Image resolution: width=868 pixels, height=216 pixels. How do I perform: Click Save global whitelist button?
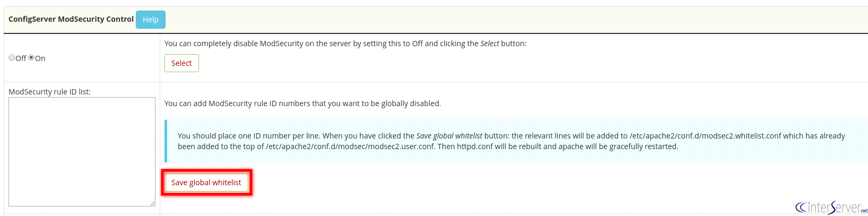206,183
